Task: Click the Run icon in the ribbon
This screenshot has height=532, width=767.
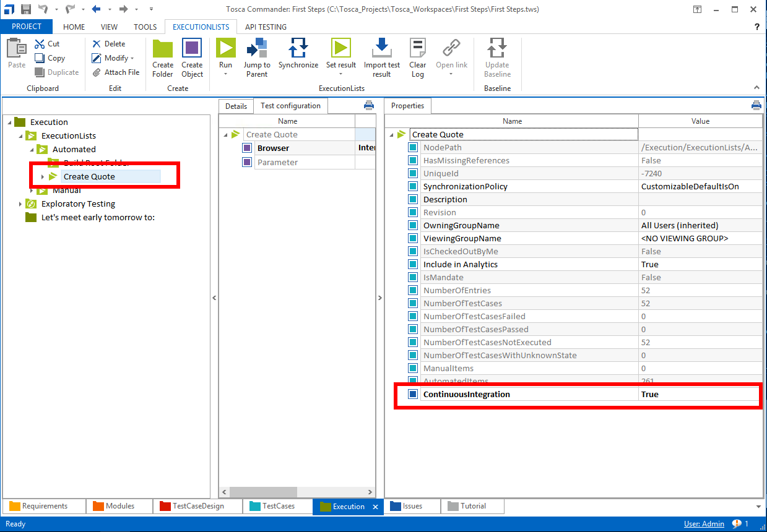Action: pos(225,49)
